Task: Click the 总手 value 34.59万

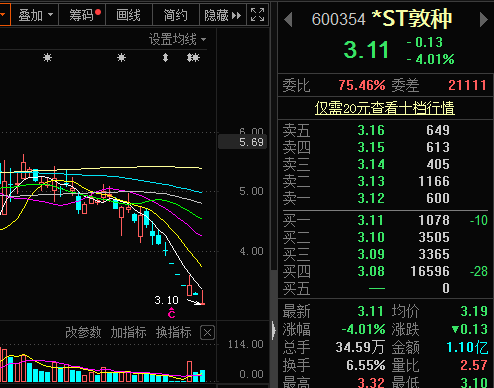Action: pyautogui.click(x=360, y=347)
